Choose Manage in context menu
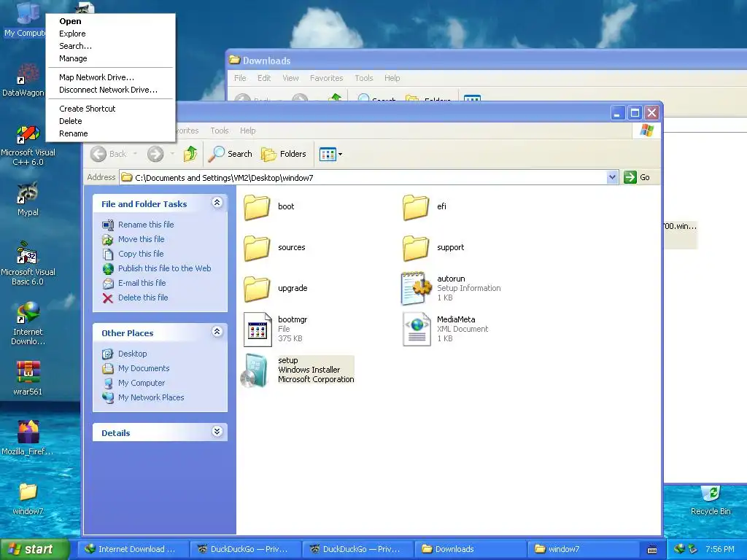747x560 pixels. 111,58
